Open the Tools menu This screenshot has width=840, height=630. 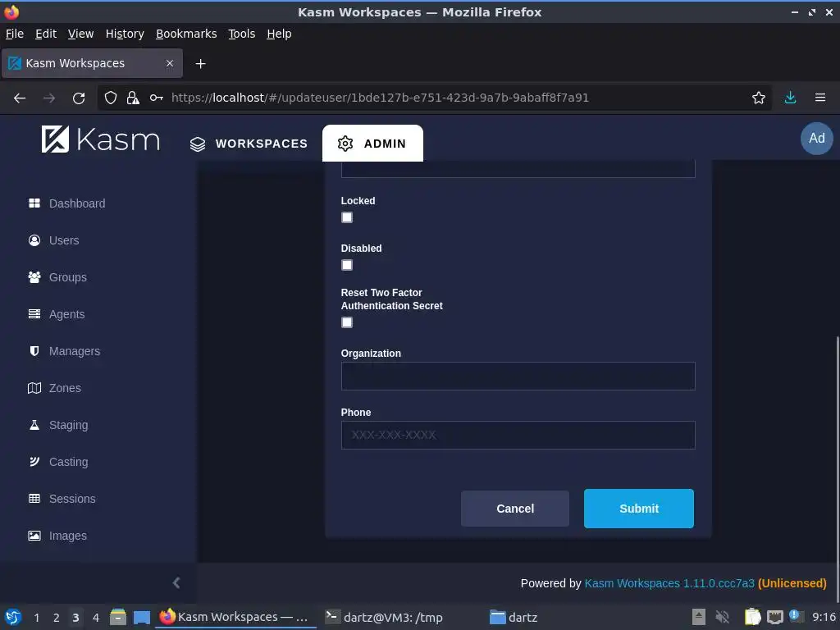point(242,34)
